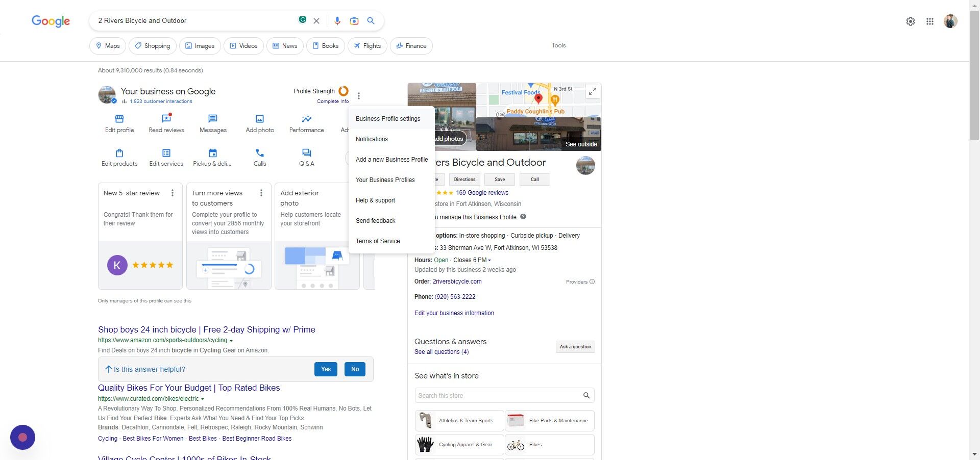Click the Profile Strength progress ring

pos(344,91)
